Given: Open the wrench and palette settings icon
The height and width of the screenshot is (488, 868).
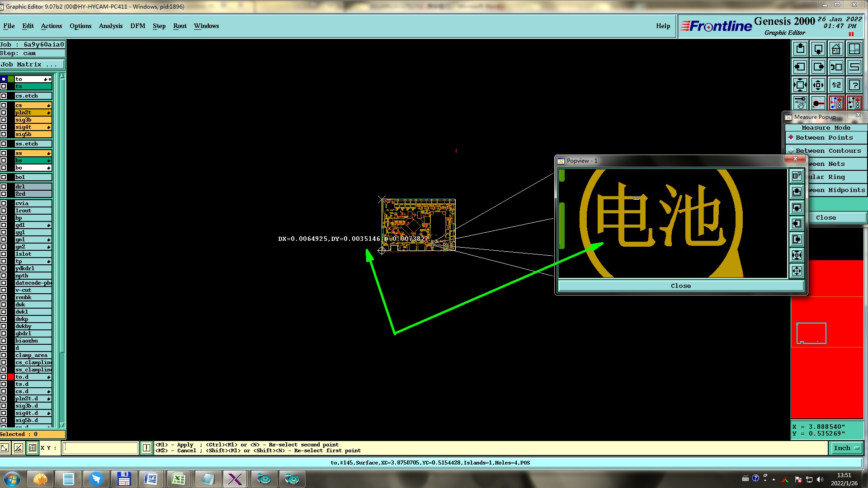Looking at the screenshot, I should [800, 103].
